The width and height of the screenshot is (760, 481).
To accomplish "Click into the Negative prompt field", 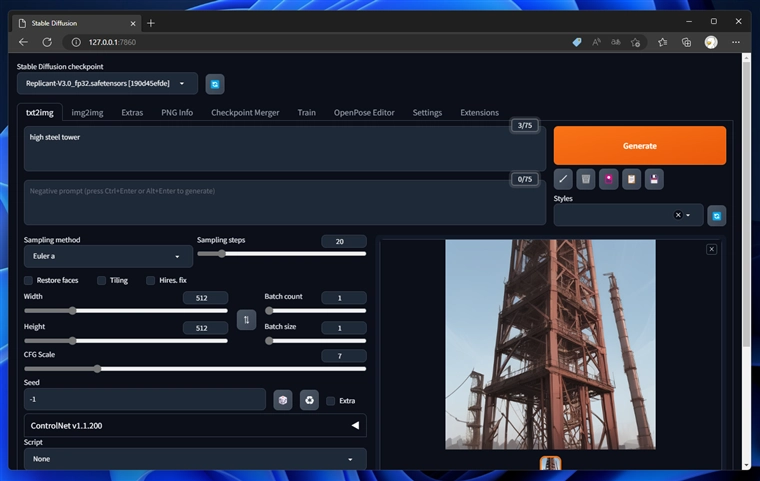I will tap(285, 203).
